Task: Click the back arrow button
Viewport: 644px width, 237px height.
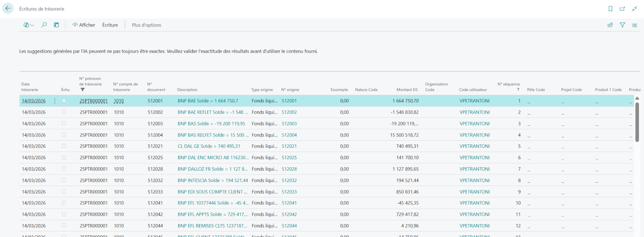Action: (x=8, y=8)
